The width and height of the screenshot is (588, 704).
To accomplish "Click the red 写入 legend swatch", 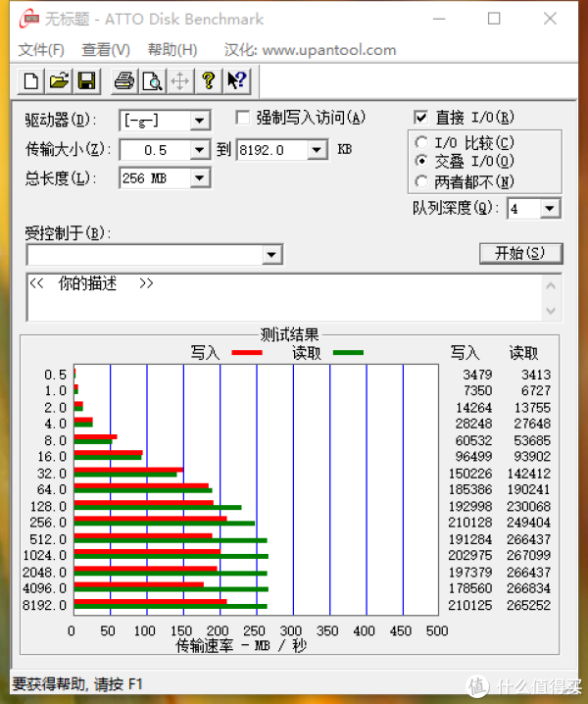I will click(247, 352).
